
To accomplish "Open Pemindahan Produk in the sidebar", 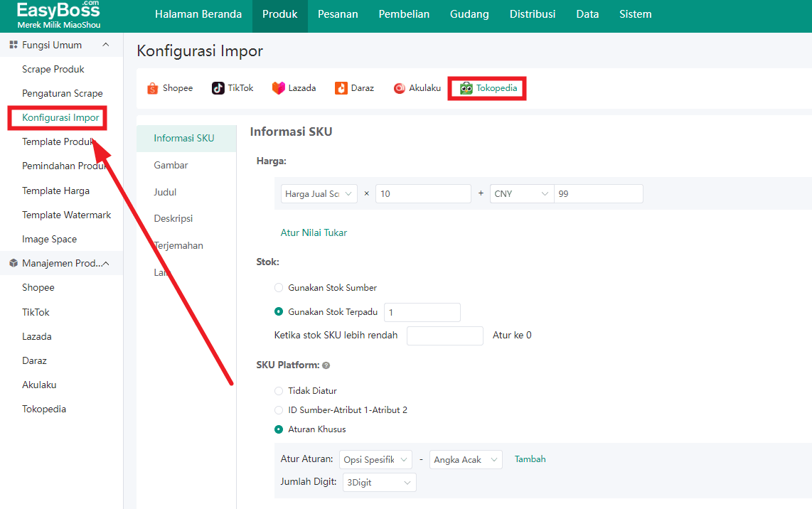I will click(x=64, y=166).
